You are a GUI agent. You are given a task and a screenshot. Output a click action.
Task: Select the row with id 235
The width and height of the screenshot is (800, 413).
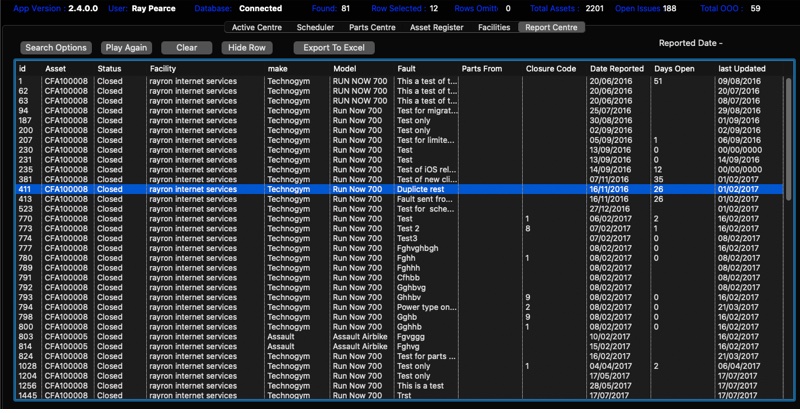click(x=400, y=169)
